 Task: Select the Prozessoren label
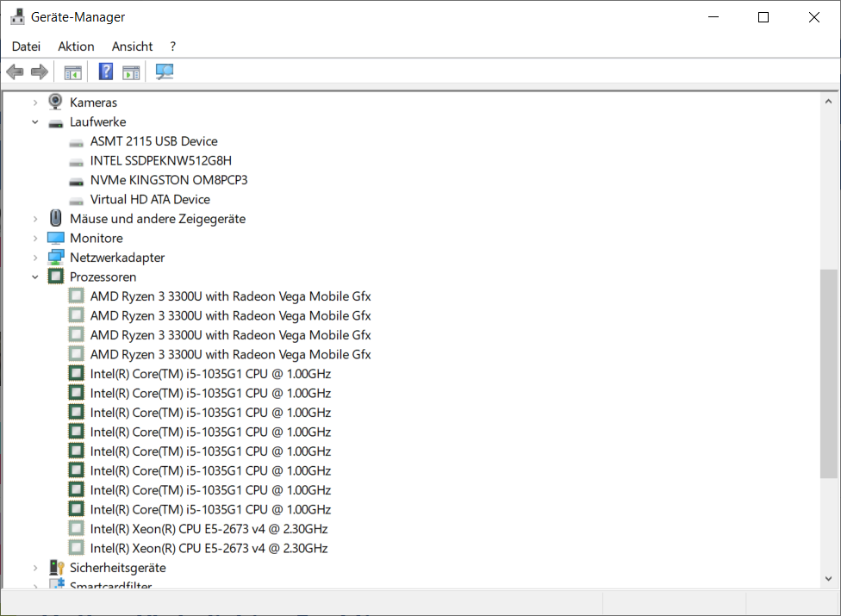103,277
